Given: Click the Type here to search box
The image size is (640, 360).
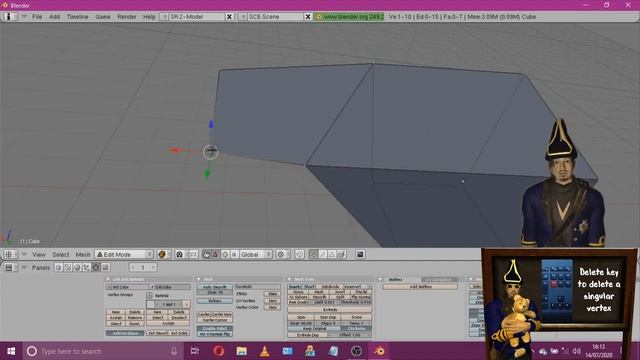Looking at the screenshot, I should [102, 351].
